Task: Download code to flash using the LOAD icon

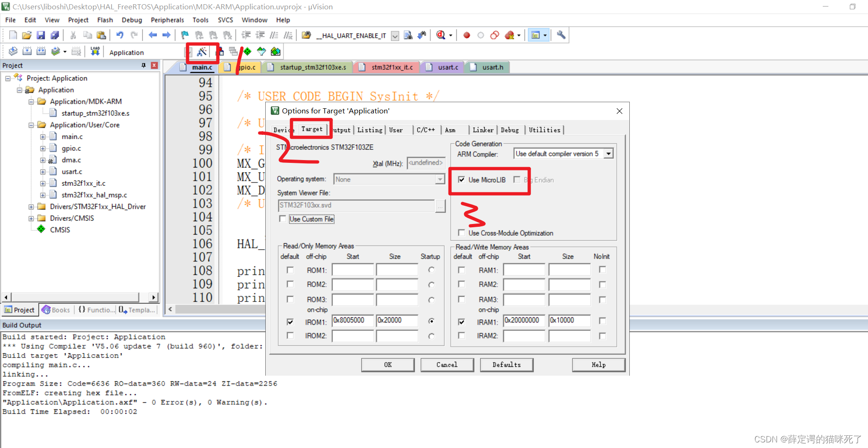Action: point(94,51)
